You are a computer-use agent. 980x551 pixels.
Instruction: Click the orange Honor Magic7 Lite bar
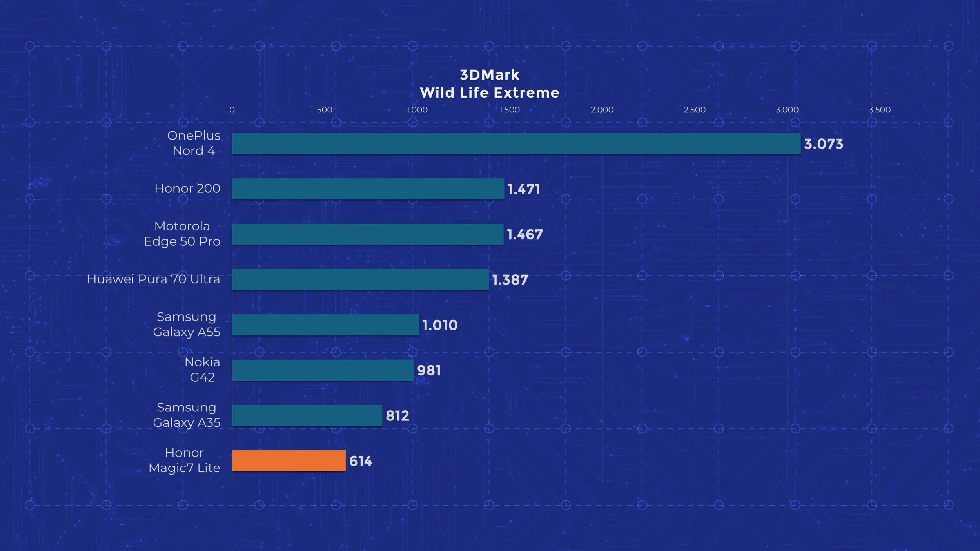289,461
